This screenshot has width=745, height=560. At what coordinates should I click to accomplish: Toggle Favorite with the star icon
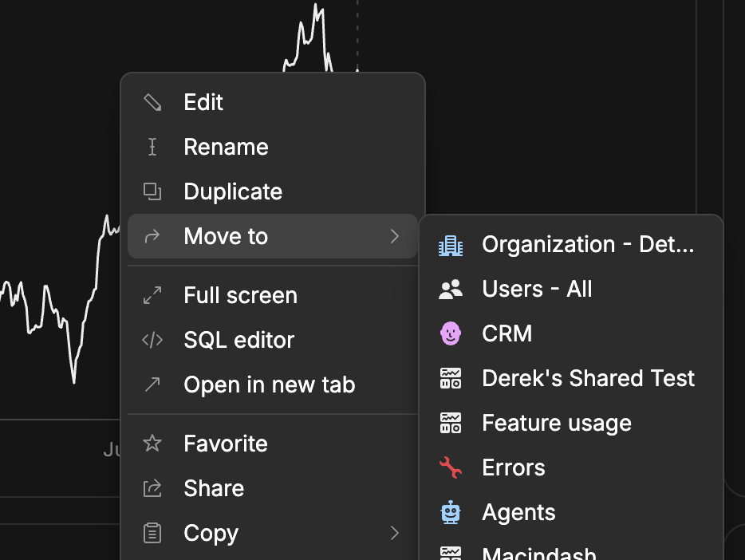click(x=152, y=444)
